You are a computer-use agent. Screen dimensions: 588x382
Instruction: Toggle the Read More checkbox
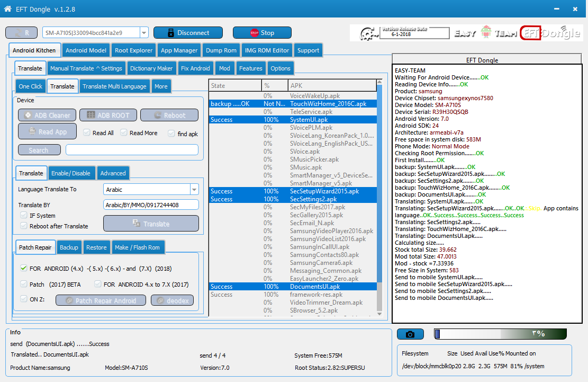coord(124,132)
